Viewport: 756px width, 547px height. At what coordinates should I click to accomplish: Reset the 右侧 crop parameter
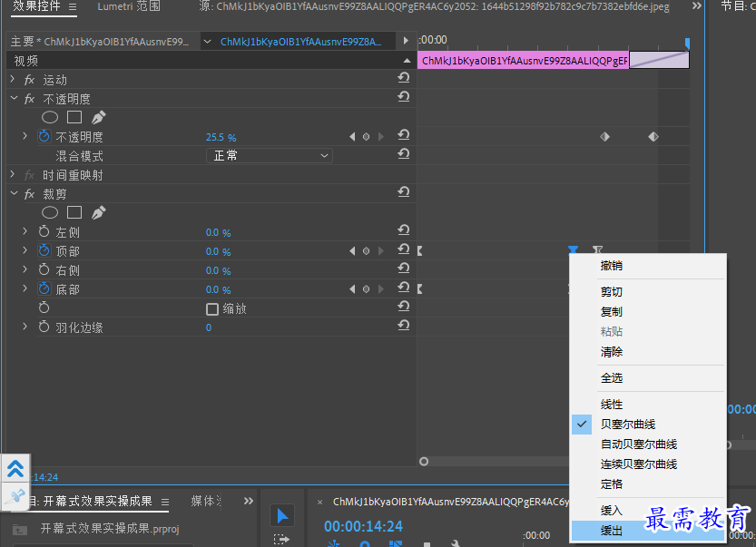coord(404,268)
